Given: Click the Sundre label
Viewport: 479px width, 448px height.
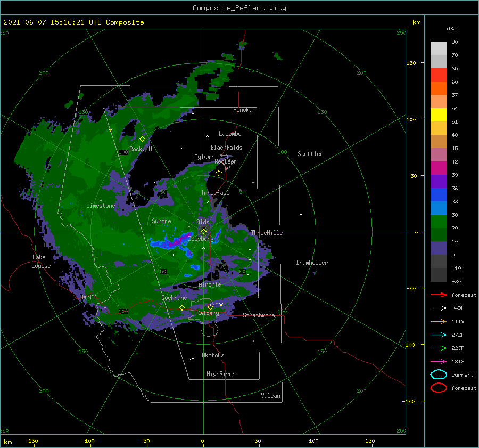Looking at the screenshot, I should (x=162, y=221).
